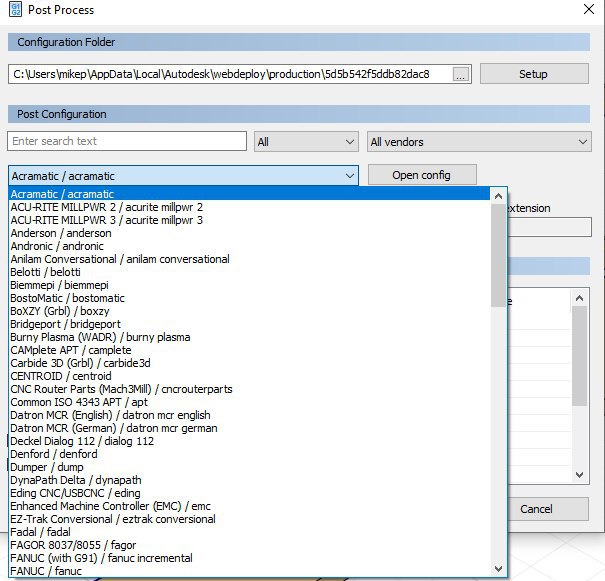Select Anilam Conversational post

(x=249, y=259)
